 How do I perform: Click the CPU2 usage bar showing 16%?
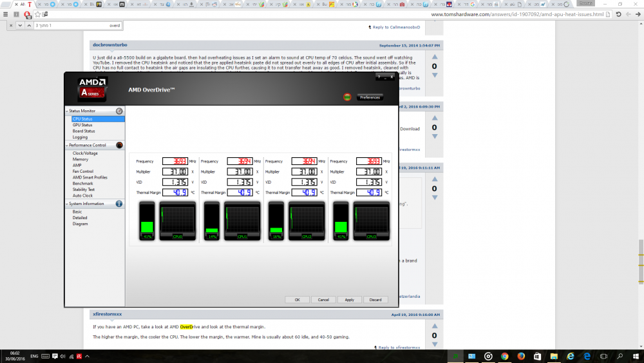pos(276,221)
